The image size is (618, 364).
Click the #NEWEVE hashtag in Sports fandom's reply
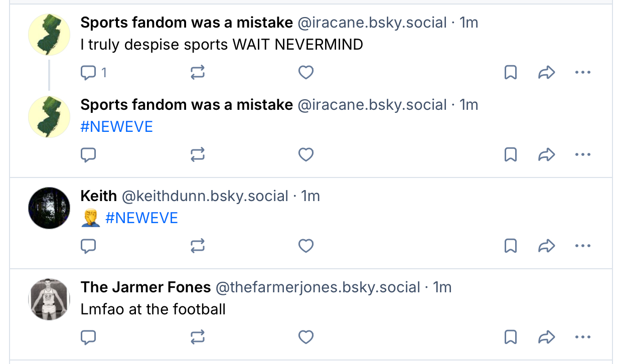[116, 127]
